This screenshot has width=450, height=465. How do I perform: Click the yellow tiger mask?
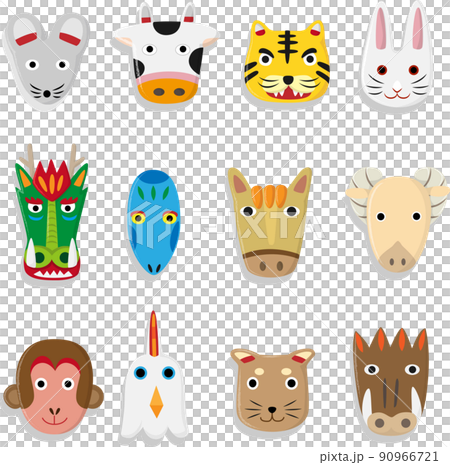[x=287, y=61]
